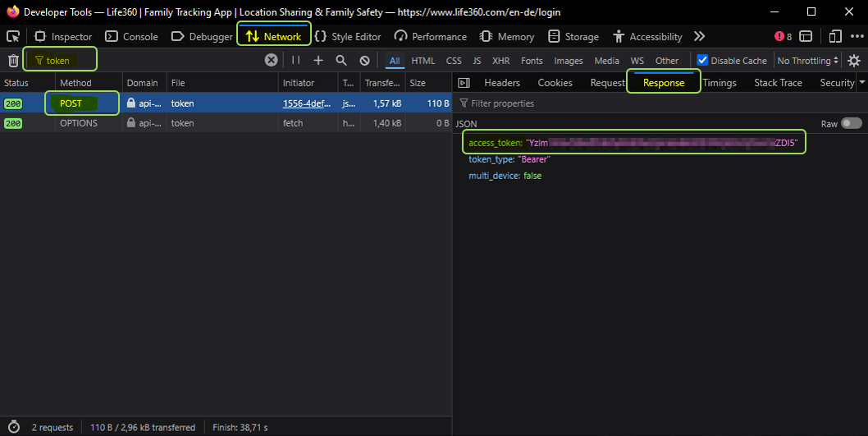Switch to the Console panel
The height and width of the screenshot is (436, 868).
pyautogui.click(x=132, y=37)
